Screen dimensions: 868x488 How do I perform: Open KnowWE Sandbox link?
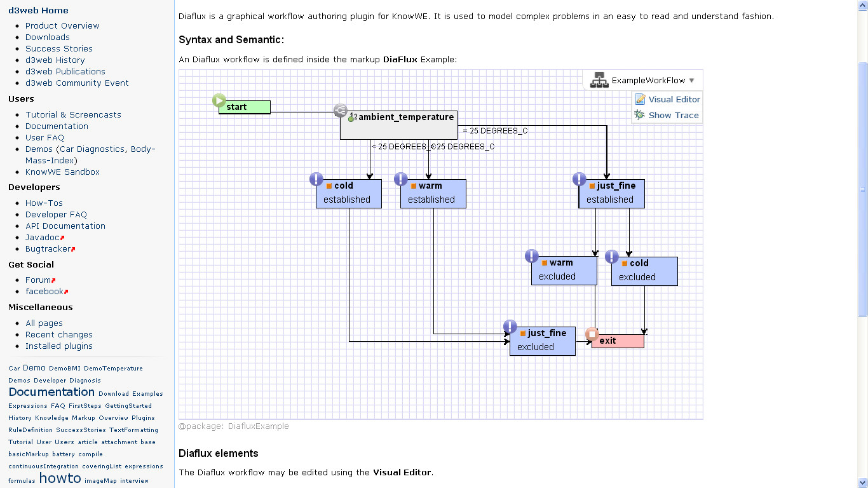tap(62, 172)
